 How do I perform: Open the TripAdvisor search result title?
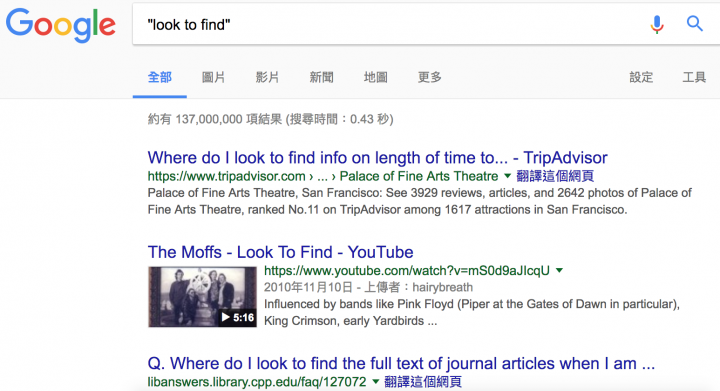point(377,158)
